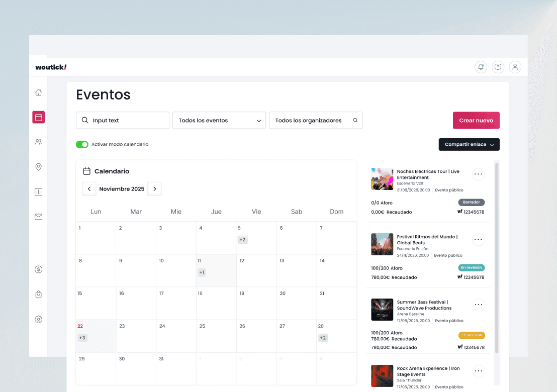This screenshot has height=392, width=557.
Task: Click Summer Bass Festival event title
Action: pos(424,305)
